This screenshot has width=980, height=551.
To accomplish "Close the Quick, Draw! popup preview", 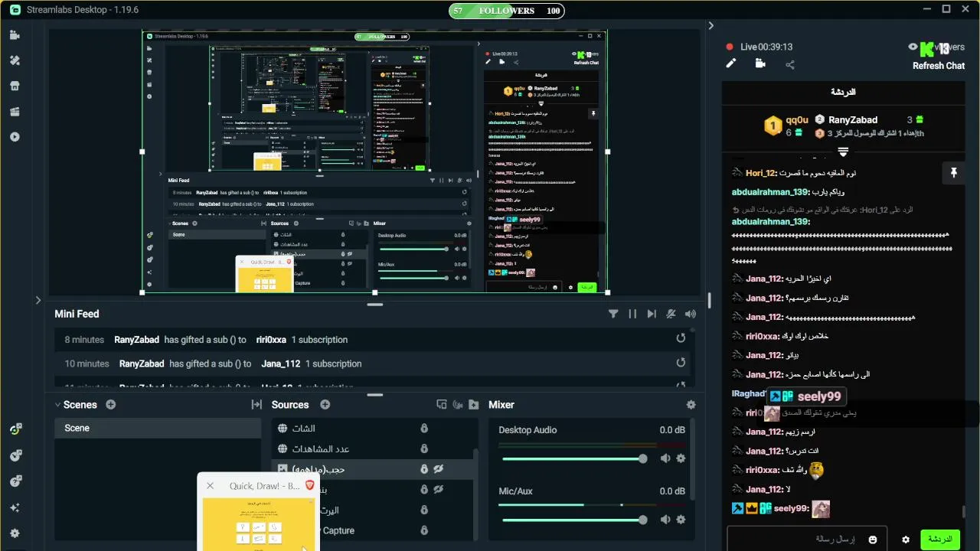I will coord(210,486).
